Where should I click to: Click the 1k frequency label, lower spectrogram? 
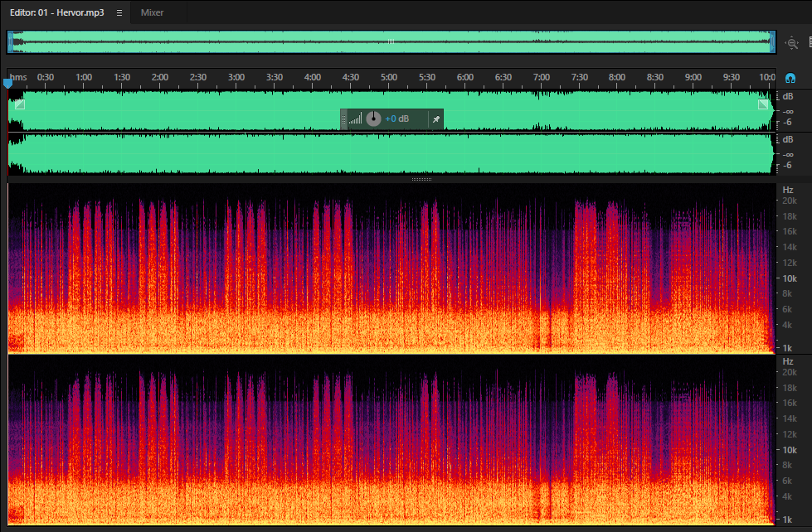[788, 520]
